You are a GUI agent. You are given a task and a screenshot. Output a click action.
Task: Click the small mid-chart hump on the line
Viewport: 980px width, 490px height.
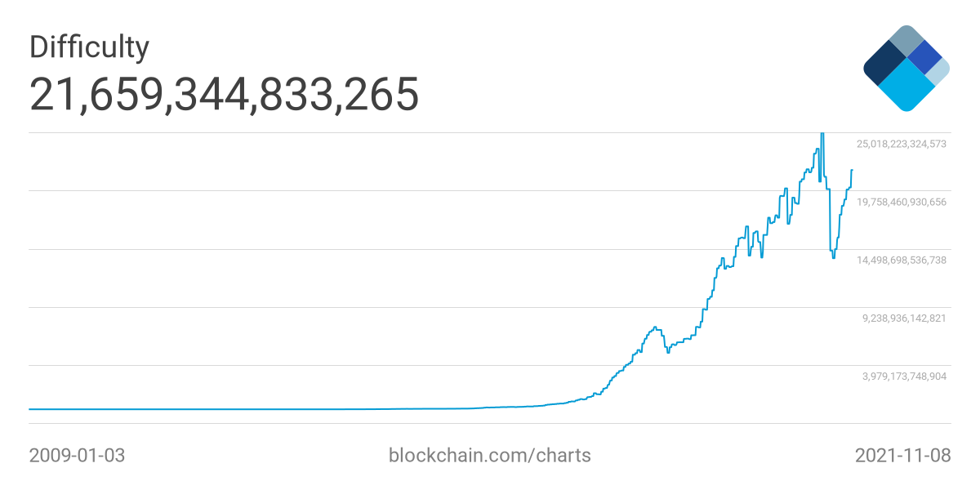pos(656,328)
